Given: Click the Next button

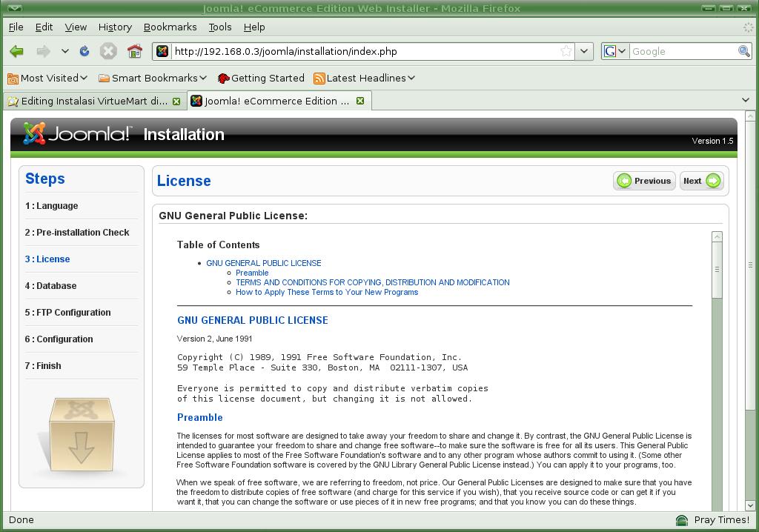Looking at the screenshot, I should coord(701,181).
